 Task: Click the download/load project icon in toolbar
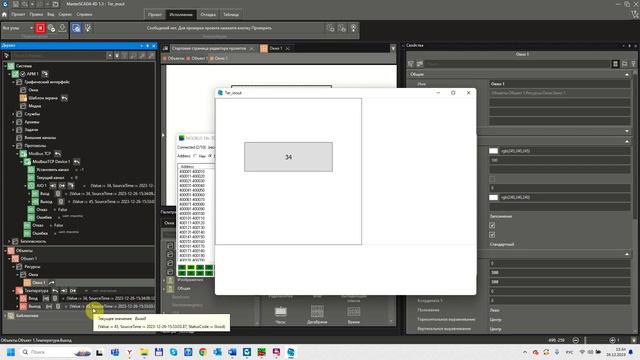point(62,28)
